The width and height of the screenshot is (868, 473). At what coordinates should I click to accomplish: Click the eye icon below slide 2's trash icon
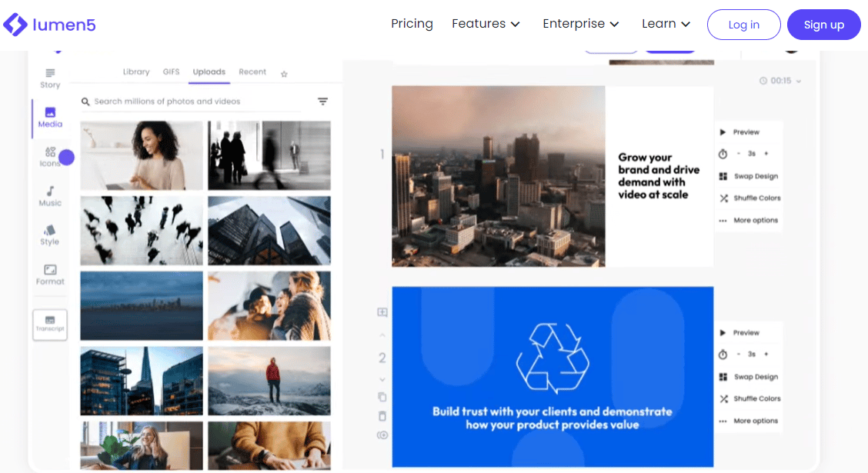click(382, 435)
